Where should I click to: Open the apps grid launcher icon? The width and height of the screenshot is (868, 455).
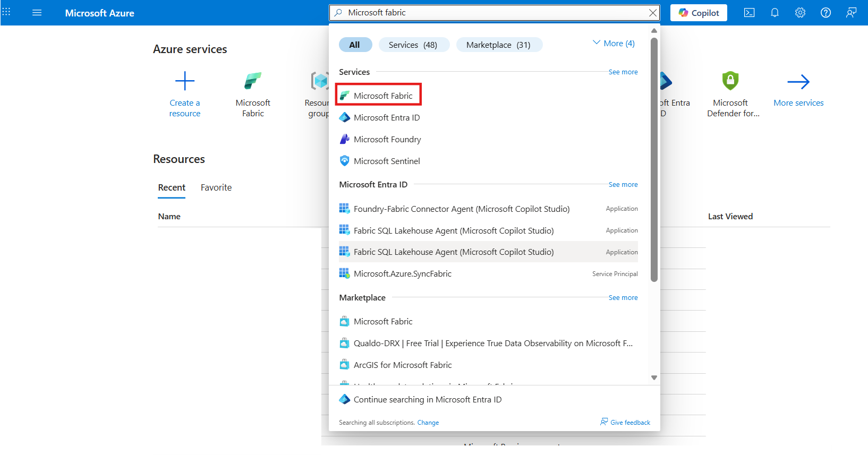pos(6,12)
